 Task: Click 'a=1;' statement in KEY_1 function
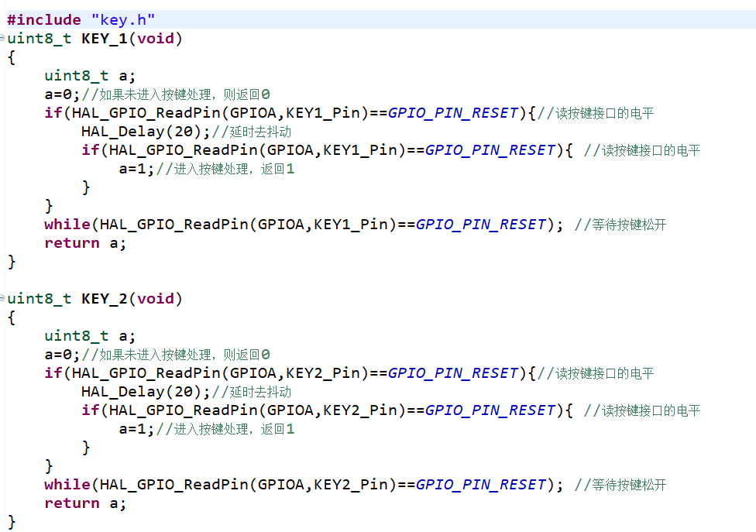(x=136, y=169)
